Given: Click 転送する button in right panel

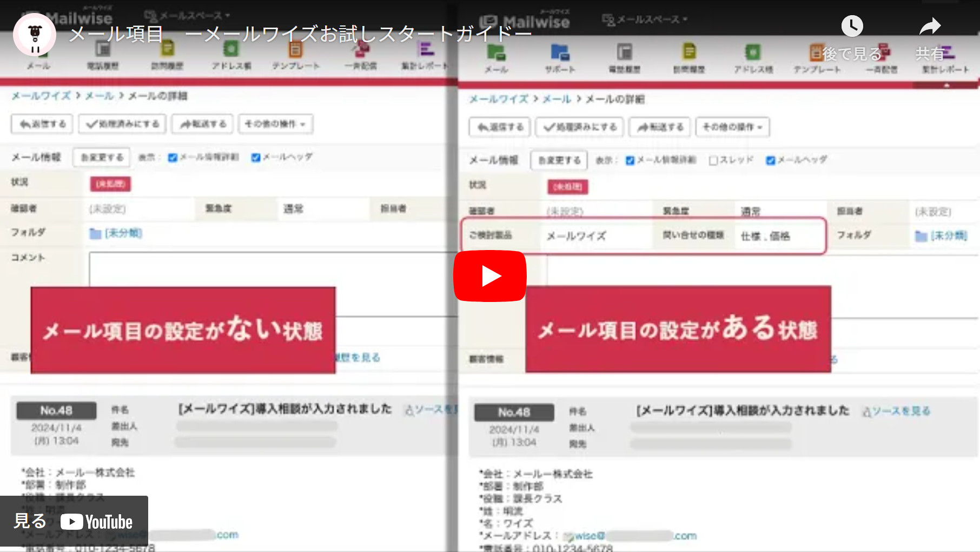Looking at the screenshot, I should click(x=660, y=127).
